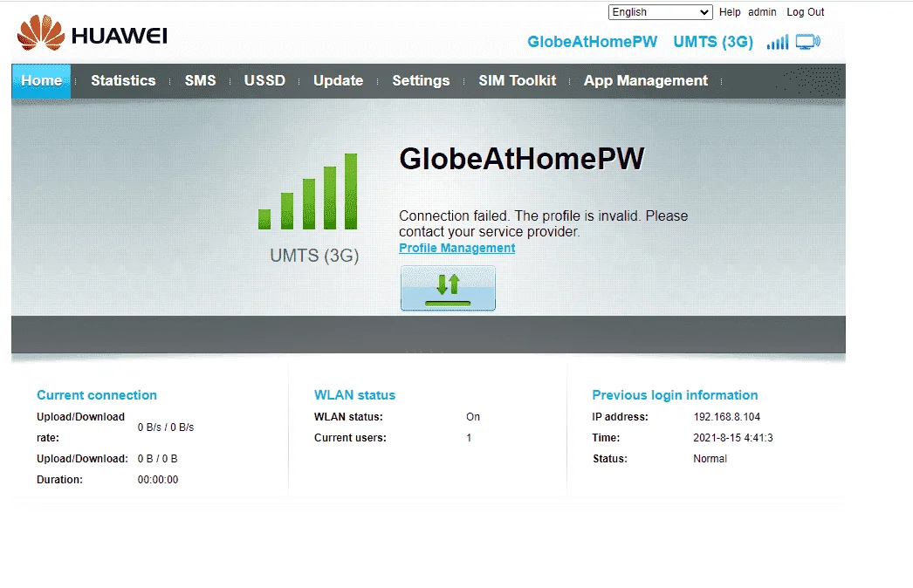This screenshot has width=913, height=588.
Task: Click the header signal strength bars icon
Action: pyautogui.click(x=778, y=42)
